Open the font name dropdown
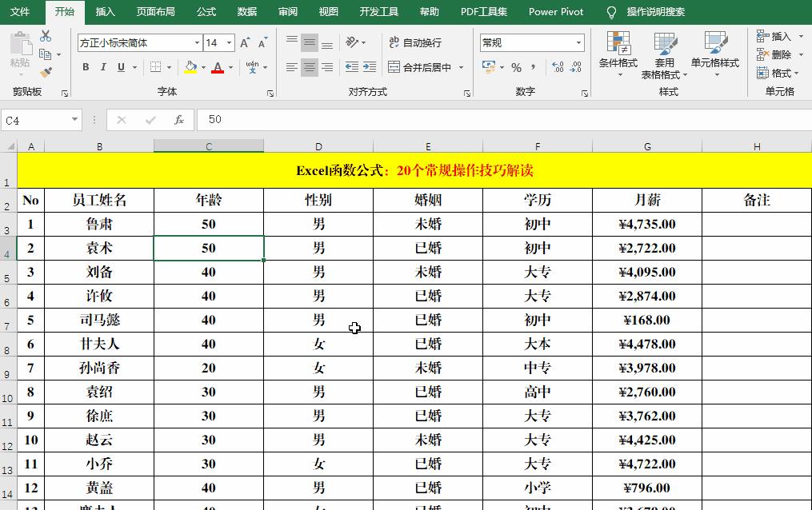The image size is (812, 510). coord(196,42)
